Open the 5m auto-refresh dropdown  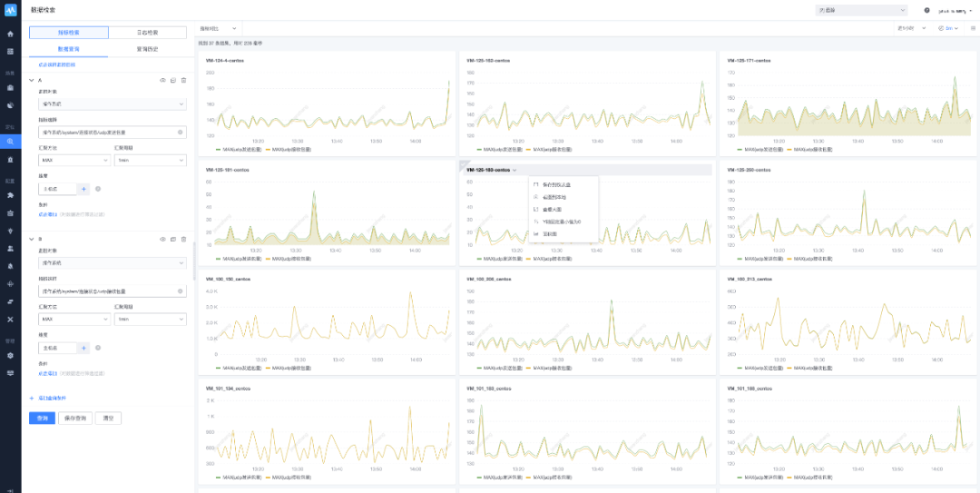click(948, 28)
